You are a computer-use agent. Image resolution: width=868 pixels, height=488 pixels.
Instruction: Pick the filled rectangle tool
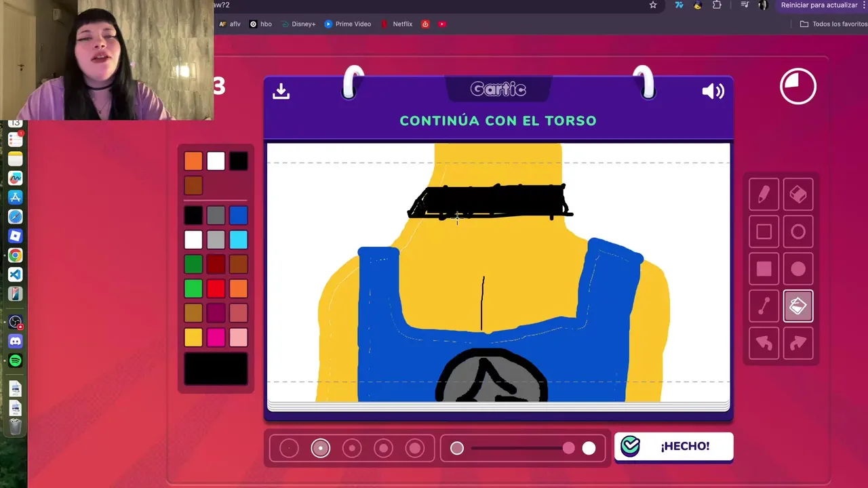point(764,269)
